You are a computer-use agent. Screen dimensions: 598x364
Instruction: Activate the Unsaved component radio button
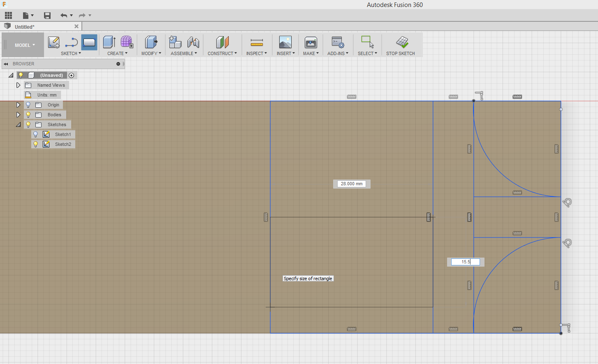coord(72,75)
